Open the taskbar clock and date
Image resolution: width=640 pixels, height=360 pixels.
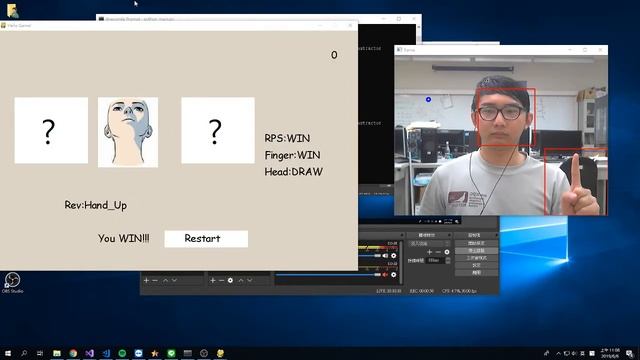pyautogui.click(x=609, y=353)
